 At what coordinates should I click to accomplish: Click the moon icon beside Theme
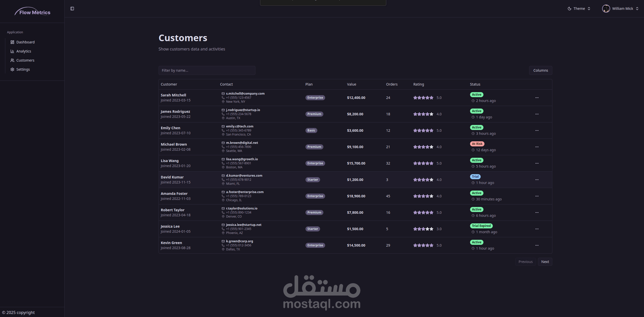pos(570,9)
